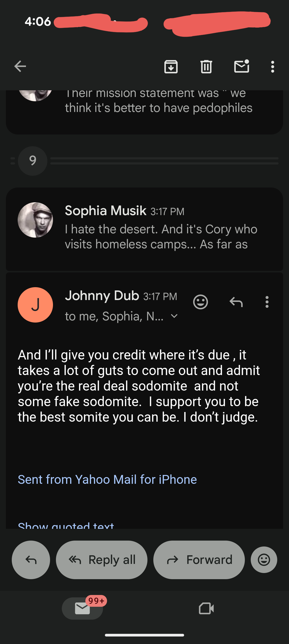Tap the Reply all button

(102, 560)
